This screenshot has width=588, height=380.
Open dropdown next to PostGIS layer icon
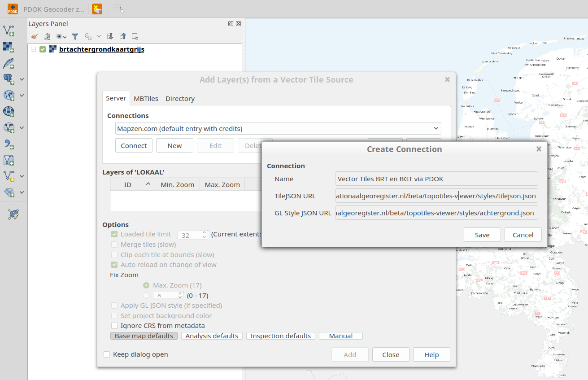click(22, 79)
